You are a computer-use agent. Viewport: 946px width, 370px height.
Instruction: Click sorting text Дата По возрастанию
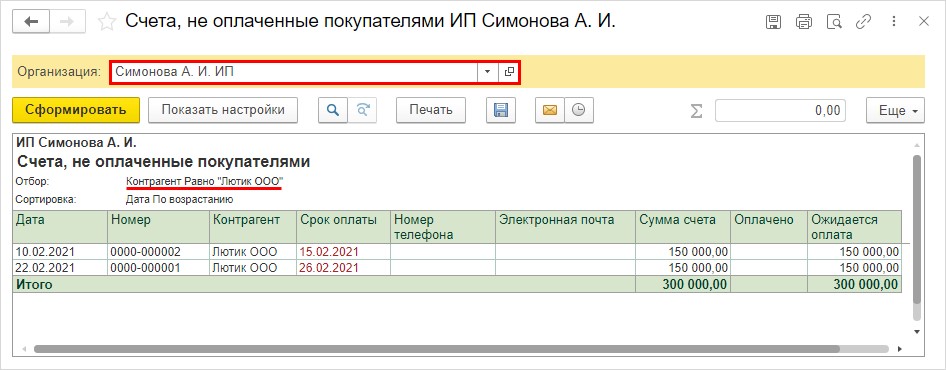(179, 199)
